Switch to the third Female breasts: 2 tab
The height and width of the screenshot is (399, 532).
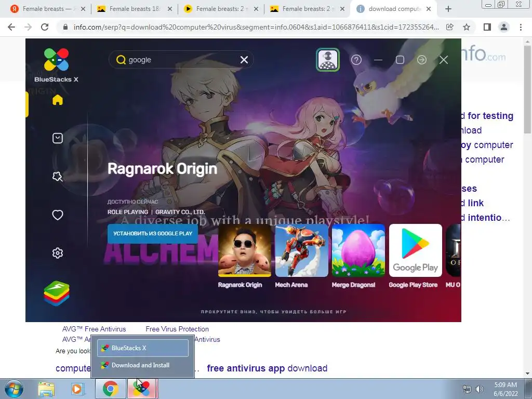click(220, 9)
